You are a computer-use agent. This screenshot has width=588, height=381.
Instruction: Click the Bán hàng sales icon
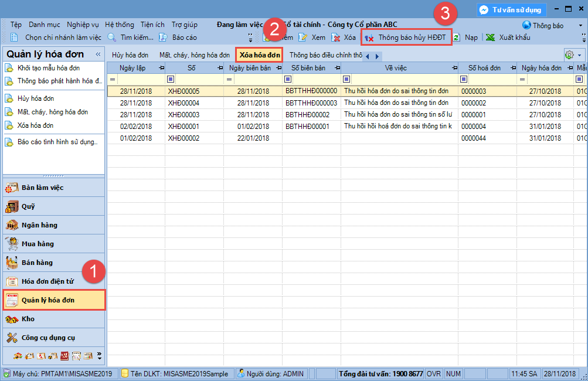[12, 263]
